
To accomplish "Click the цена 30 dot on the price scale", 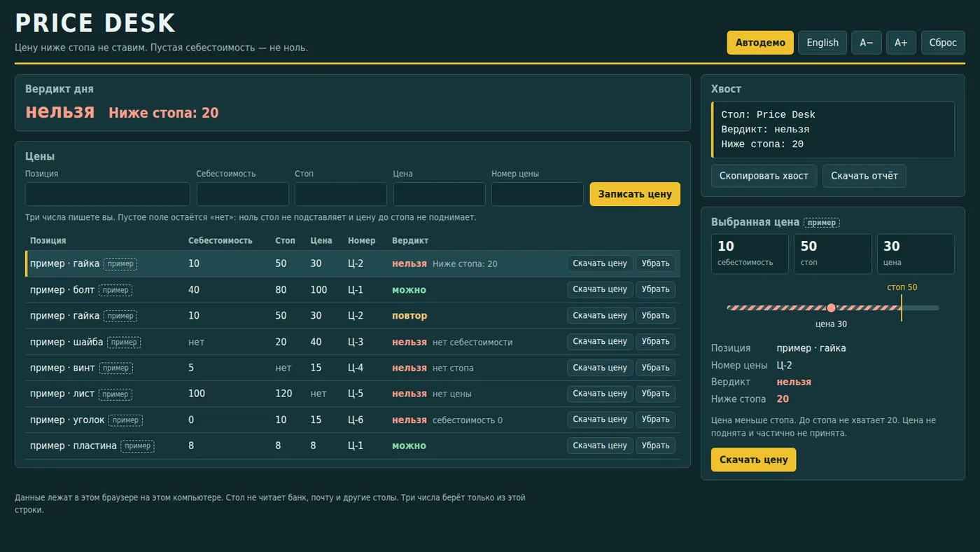I will point(831,308).
